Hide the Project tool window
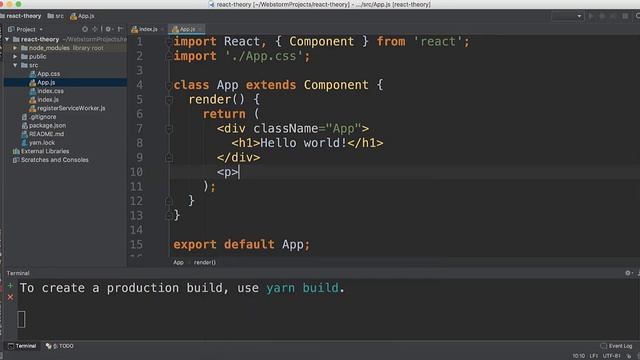Screen dimensions: 640x360 (120, 29)
